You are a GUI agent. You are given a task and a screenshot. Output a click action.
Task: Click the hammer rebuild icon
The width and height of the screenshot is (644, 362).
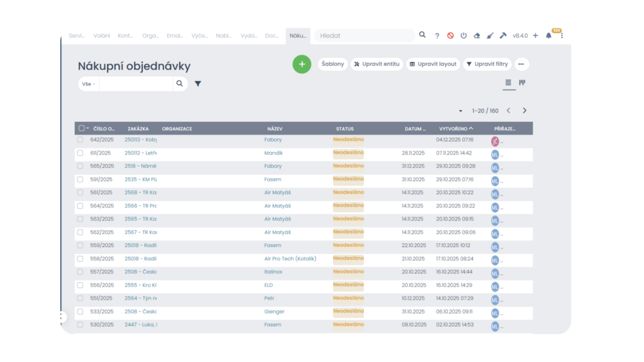point(503,36)
